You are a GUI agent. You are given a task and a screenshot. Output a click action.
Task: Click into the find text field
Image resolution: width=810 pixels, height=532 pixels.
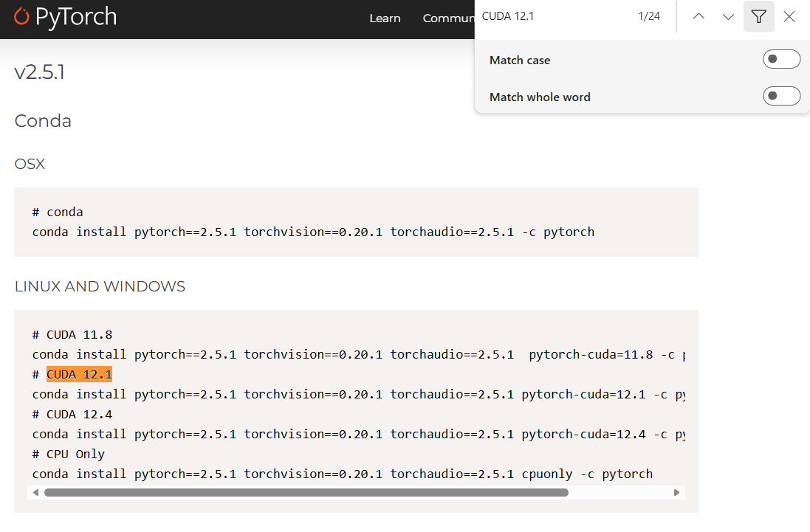coord(555,16)
